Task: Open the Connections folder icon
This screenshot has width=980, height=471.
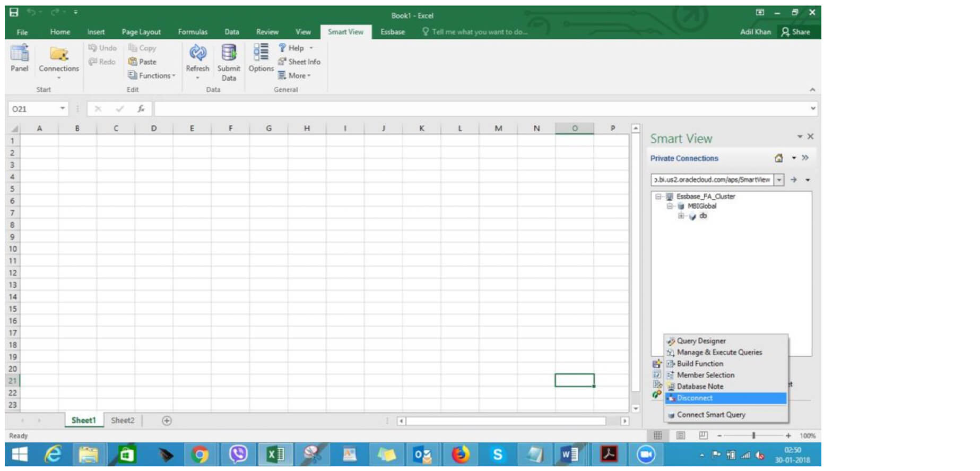Action: (58, 54)
